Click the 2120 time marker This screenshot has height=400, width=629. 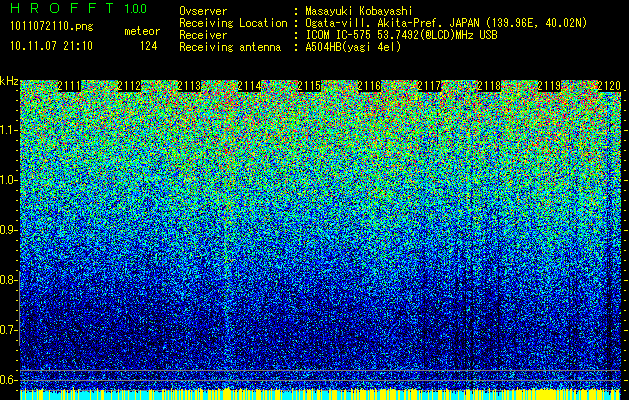(x=609, y=86)
